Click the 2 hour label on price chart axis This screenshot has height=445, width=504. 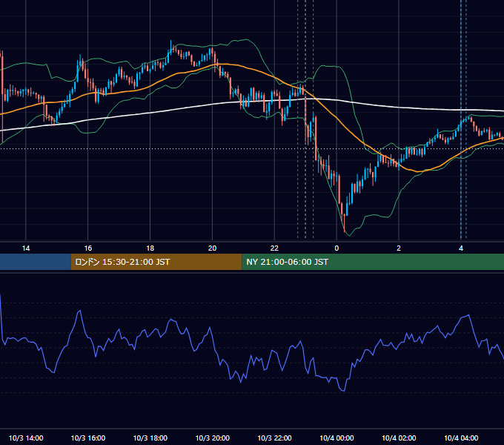point(399,248)
